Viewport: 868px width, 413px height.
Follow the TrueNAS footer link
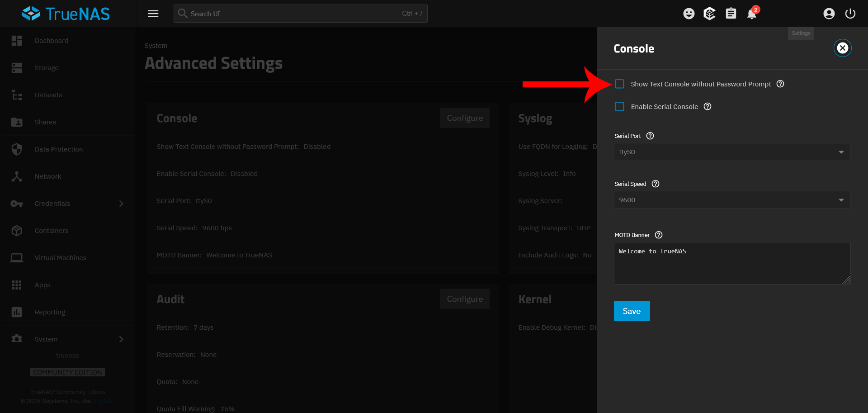point(104,401)
